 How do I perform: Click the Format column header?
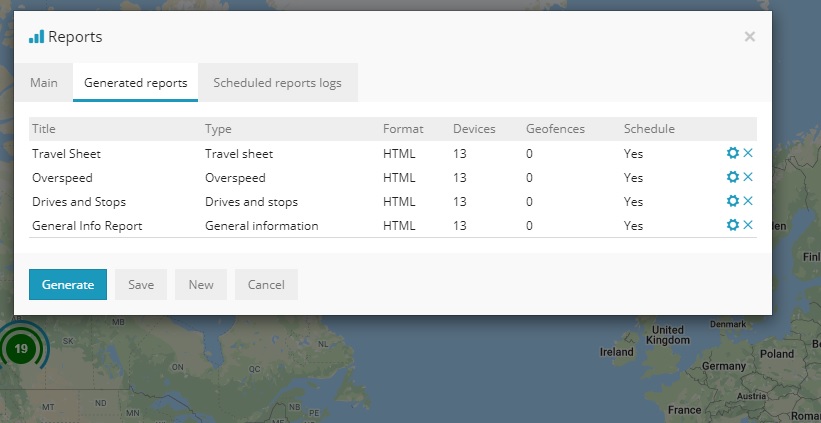(403, 129)
